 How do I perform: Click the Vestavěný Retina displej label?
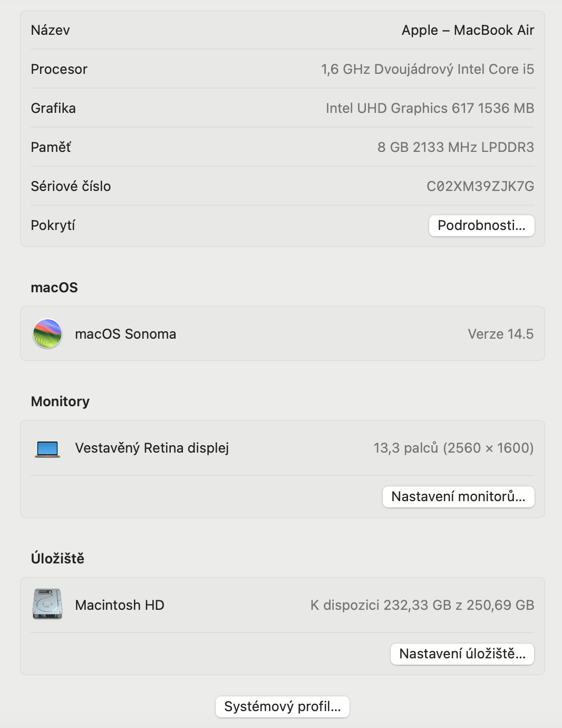[152, 448]
